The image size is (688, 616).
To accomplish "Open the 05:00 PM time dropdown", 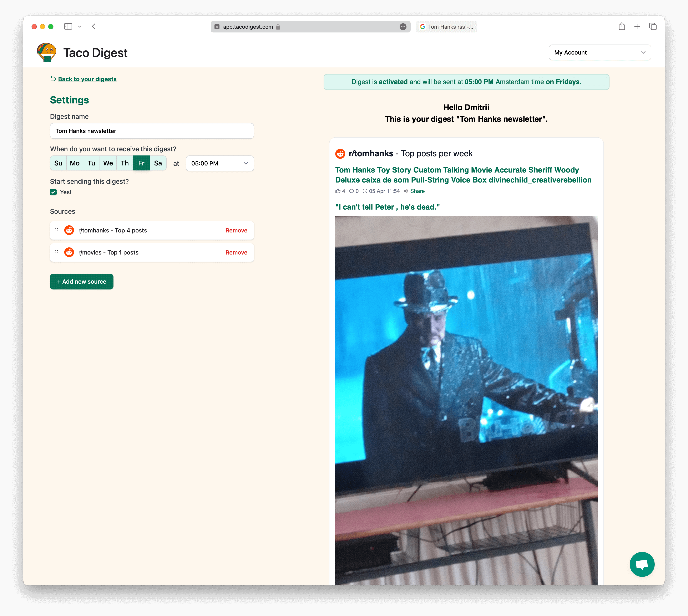I will 220,163.
